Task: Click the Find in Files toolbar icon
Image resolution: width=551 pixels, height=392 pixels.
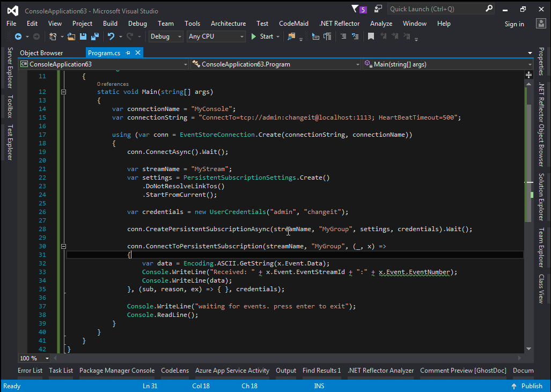Action: [x=291, y=36]
